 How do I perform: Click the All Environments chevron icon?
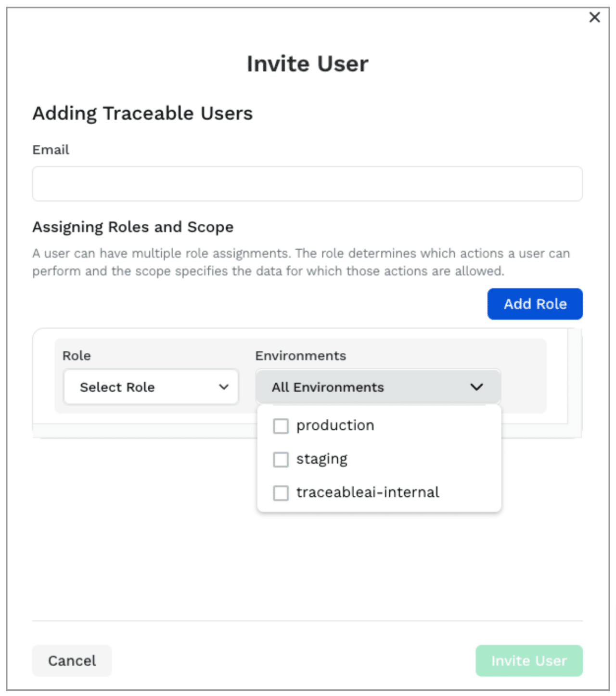click(x=477, y=387)
